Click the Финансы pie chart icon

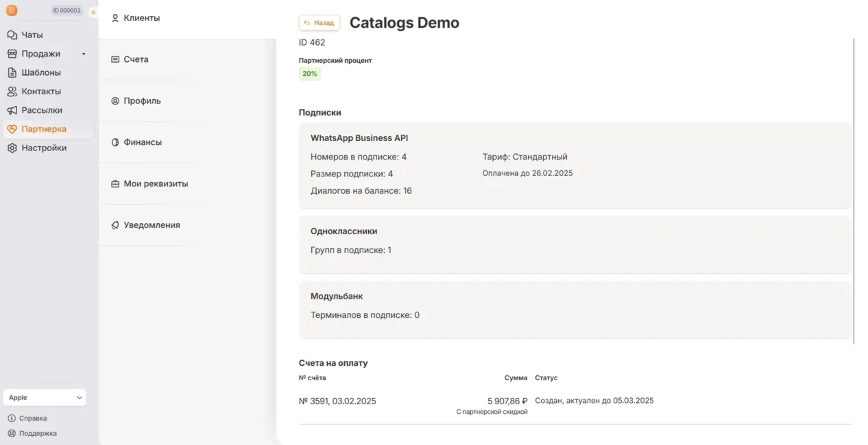[x=115, y=142]
